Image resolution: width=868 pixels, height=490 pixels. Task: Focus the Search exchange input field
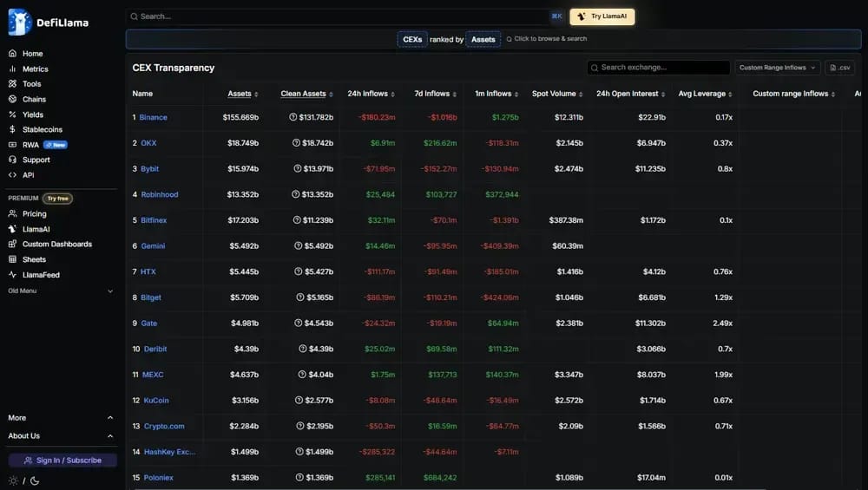point(658,68)
